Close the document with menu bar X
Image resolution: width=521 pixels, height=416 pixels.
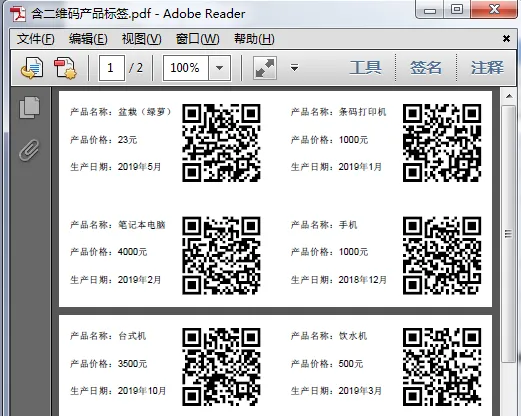pyautogui.click(x=506, y=39)
